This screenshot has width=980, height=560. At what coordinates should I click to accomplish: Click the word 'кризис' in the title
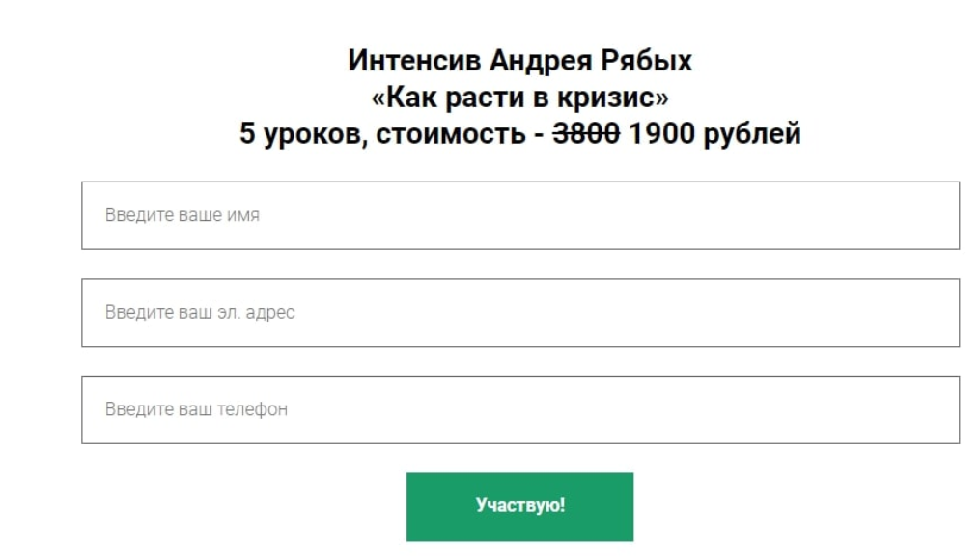[607, 98]
